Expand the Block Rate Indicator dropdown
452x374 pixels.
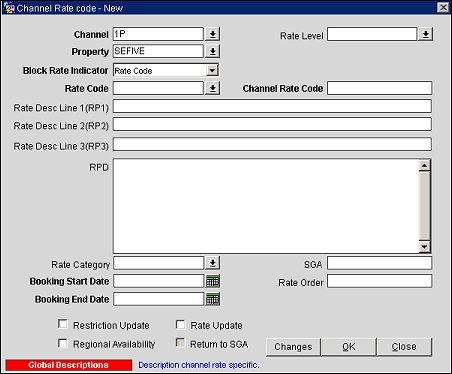[212, 70]
